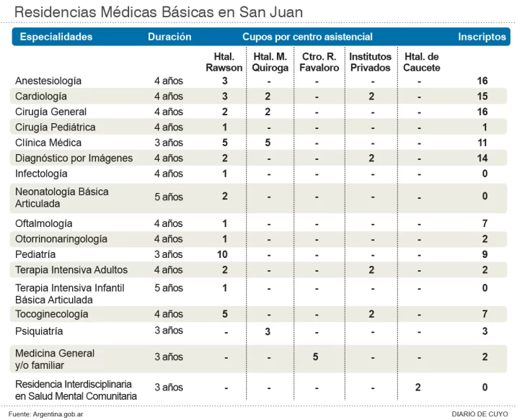Click the Tocoginecología row label
The width and height of the screenshot is (525, 420).
[52, 314]
